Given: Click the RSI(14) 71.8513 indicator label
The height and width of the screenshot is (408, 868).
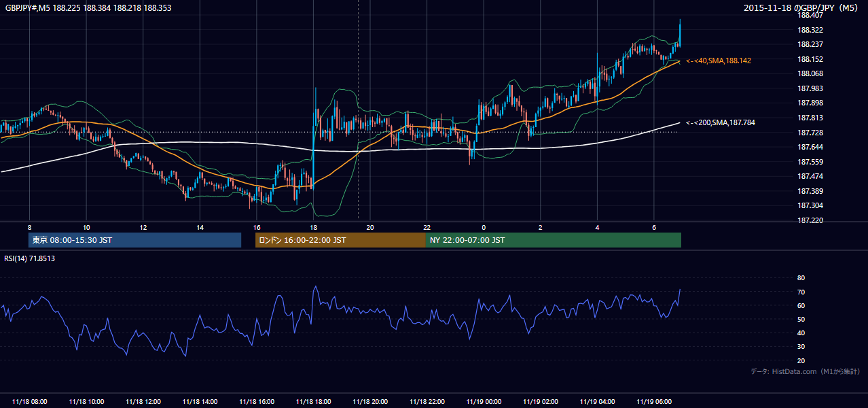Looking at the screenshot, I should coord(30,258).
